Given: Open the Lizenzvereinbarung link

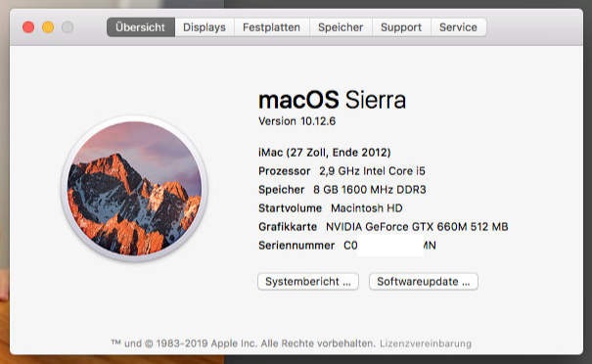Looking at the screenshot, I should click(x=426, y=343).
